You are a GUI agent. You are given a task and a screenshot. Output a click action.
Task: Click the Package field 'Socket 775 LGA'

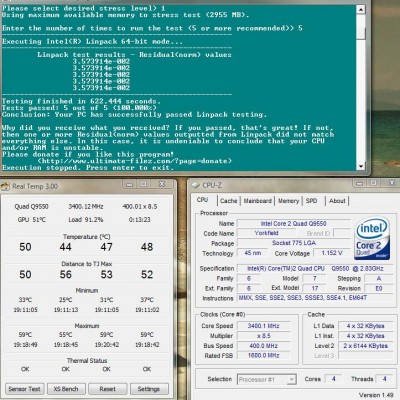click(x=294, y=243)
